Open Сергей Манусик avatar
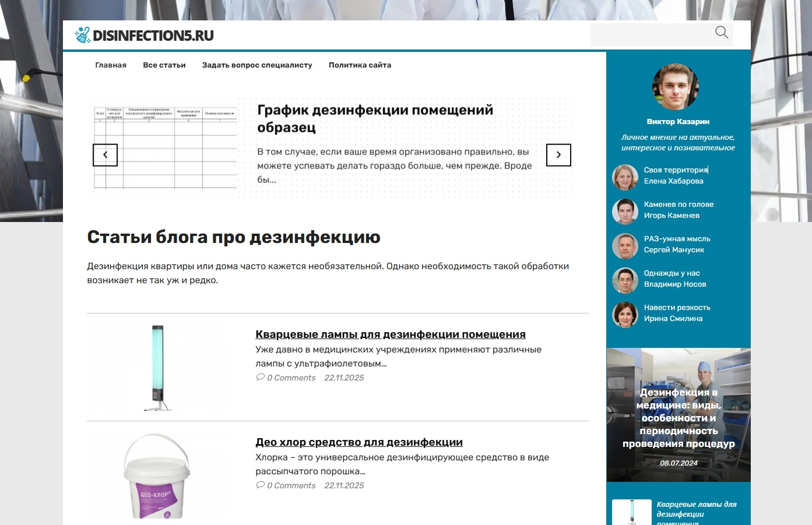812x525 pixels. (625, 246)
